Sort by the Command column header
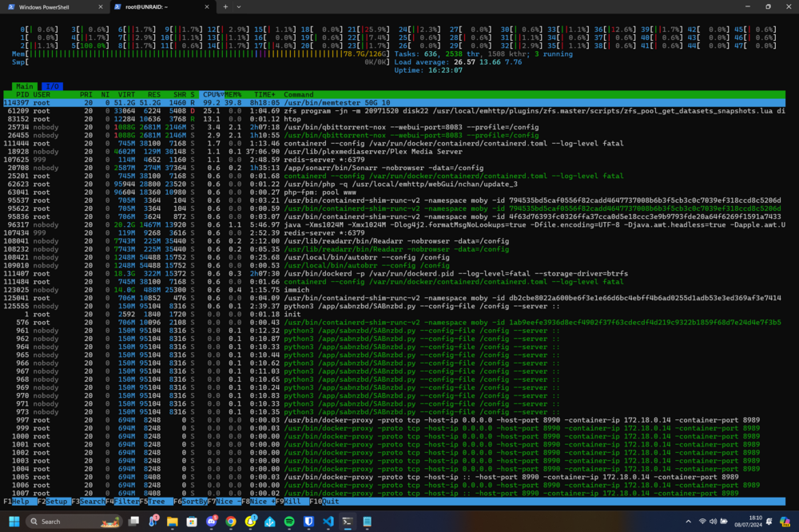 click(299, 95)
